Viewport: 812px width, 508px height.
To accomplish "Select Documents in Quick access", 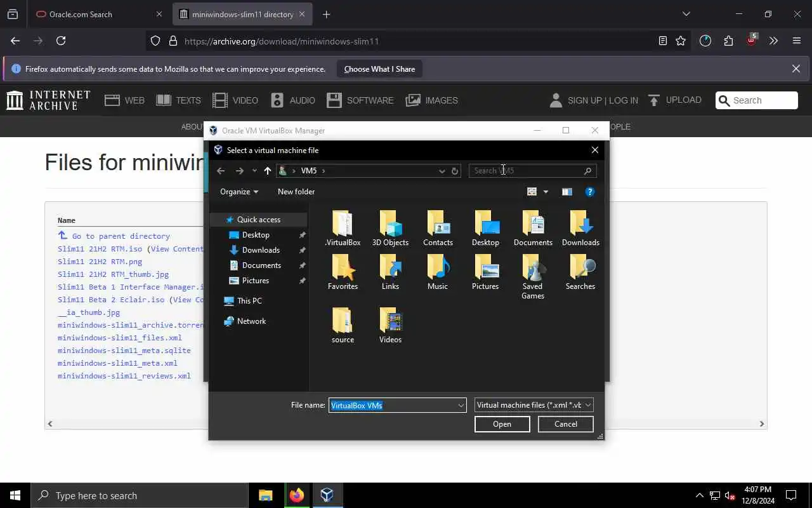I will click(261, 265).
